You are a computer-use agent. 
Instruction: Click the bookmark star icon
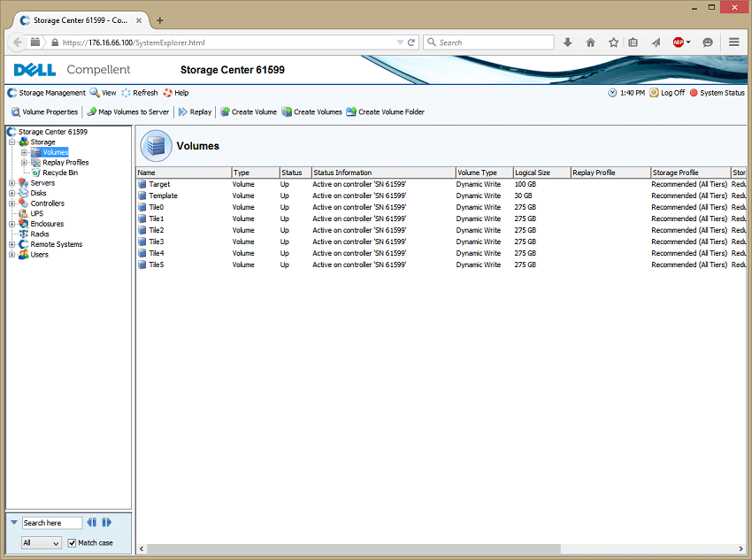(613, 42)
